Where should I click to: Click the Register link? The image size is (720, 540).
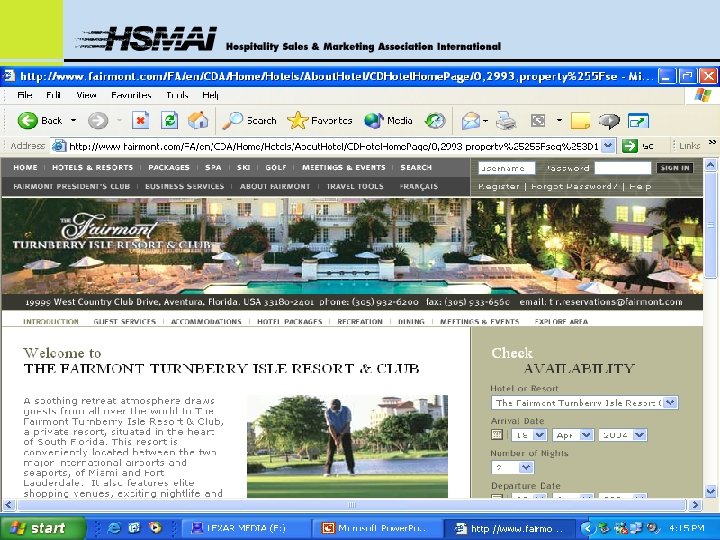pos(498,186)
